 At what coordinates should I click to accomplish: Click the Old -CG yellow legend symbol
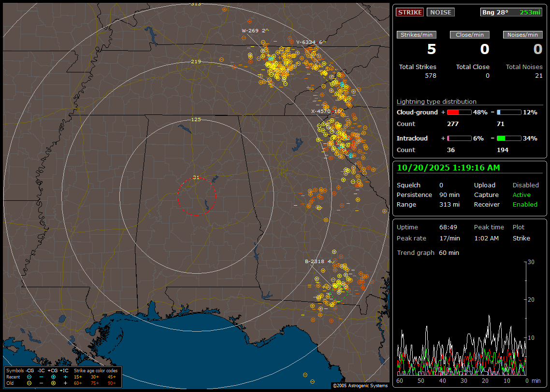pos(29,383)
